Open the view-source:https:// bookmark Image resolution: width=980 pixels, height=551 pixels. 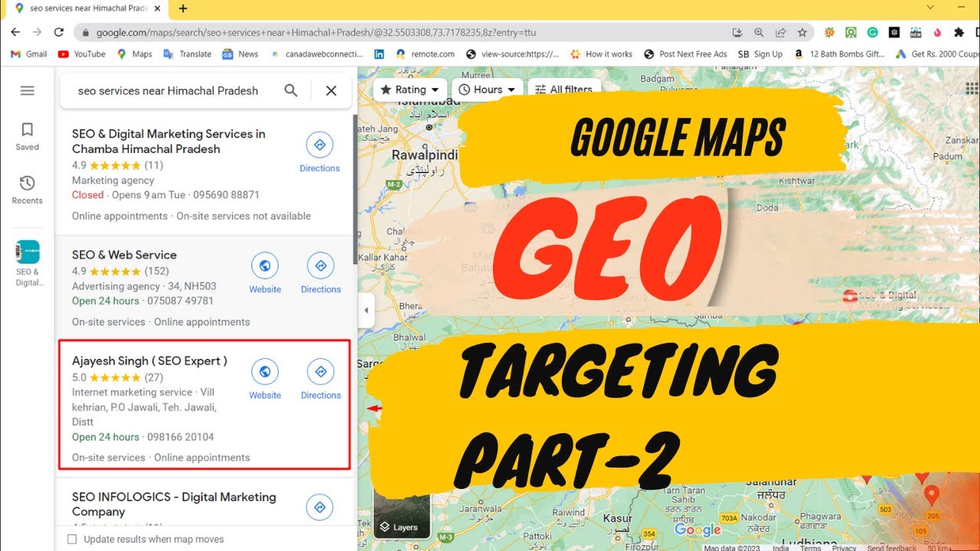pyautogui.click(x=512, y=54)
